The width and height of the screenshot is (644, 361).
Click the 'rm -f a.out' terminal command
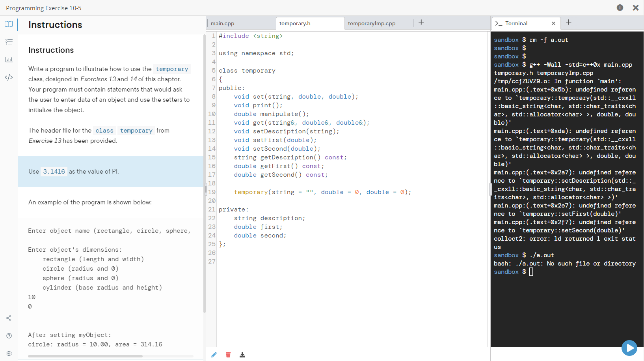point(549,40)
